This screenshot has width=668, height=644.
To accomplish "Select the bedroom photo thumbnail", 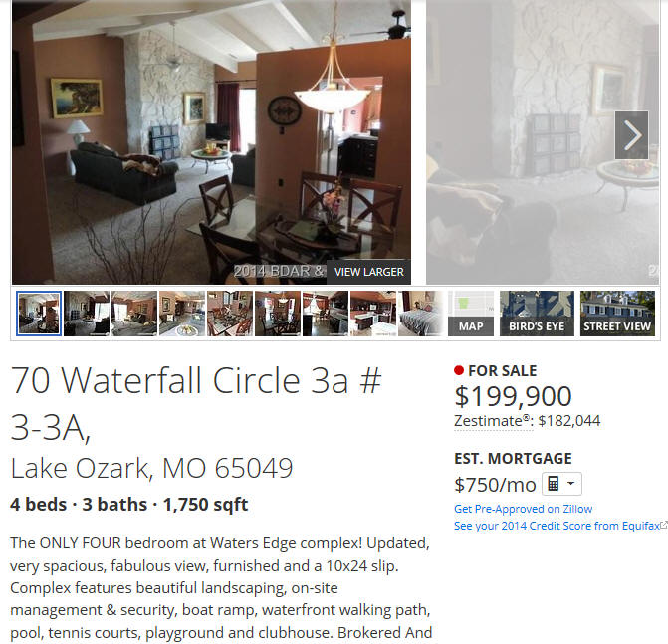I will [420, 314].
